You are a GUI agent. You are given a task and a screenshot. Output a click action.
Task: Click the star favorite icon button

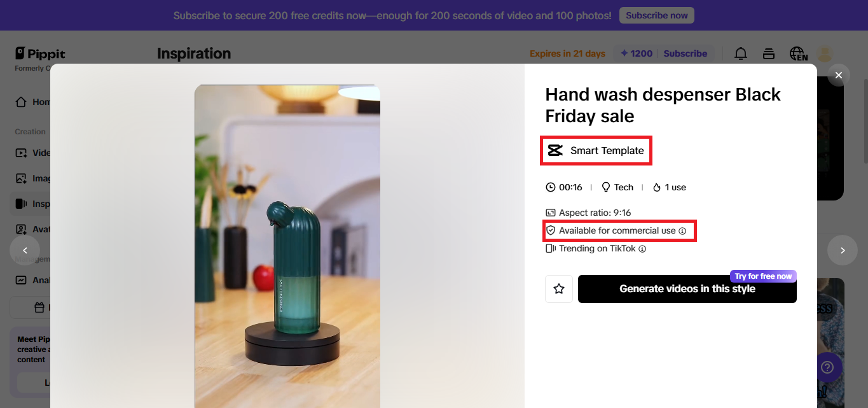pyautogui.click(x=559, y=289)
